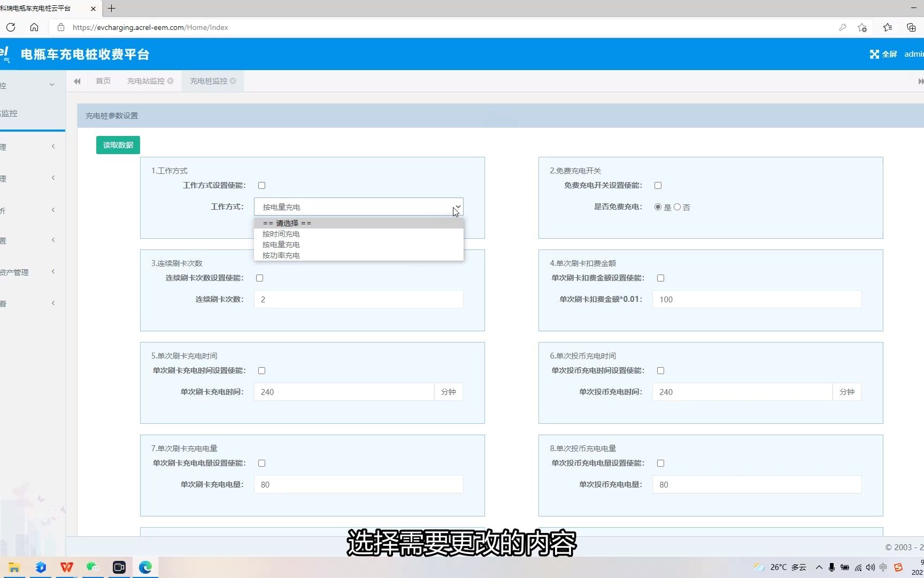
Task: Check the 免费充电开关设置使能 checkbox
Action: point(658,185)
